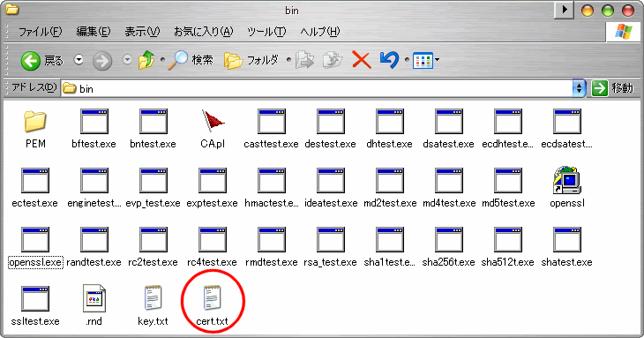Image resolution: width=644 pixels, height=338 pixels.
Task: Click the Windows flag logo
Action: pos(623,32)
